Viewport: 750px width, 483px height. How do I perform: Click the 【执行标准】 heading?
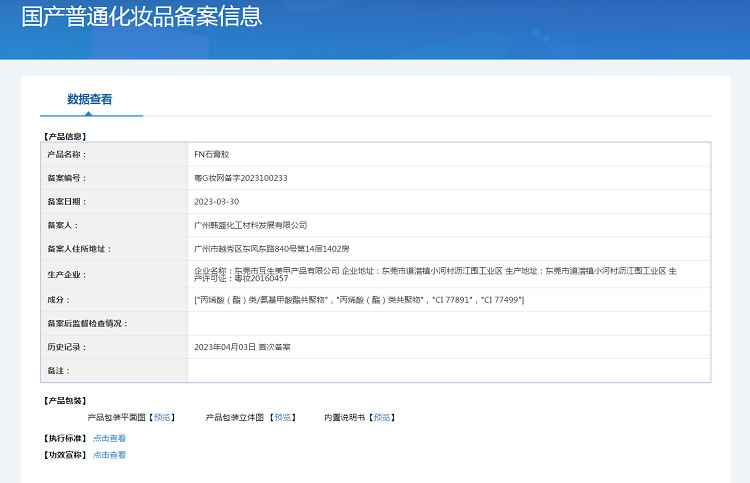point(65,438)
